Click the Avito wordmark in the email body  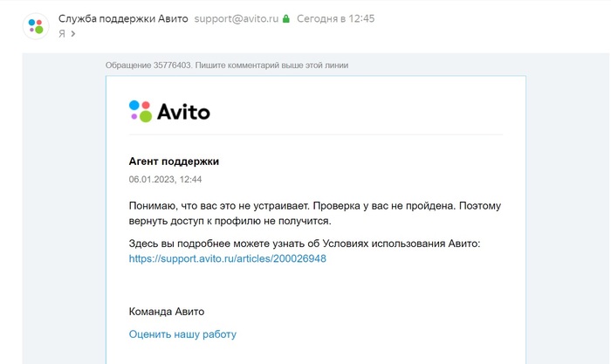(183, 112)
